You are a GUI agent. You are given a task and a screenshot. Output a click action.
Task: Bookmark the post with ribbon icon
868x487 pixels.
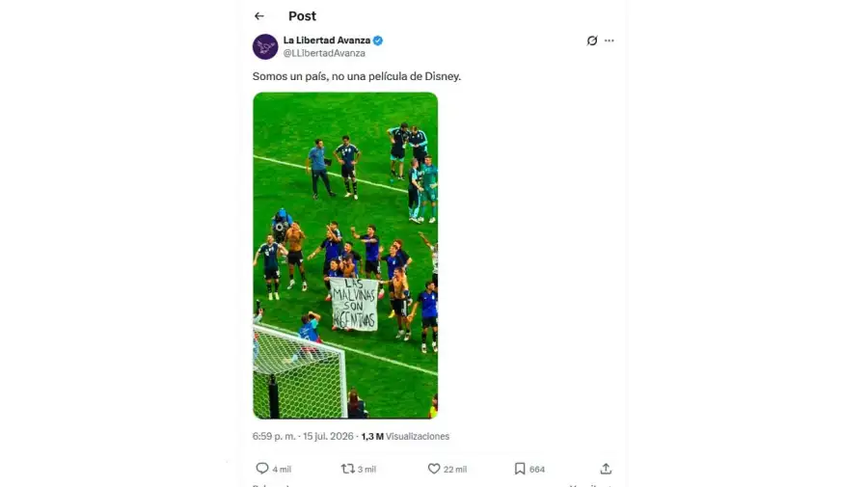520,469
